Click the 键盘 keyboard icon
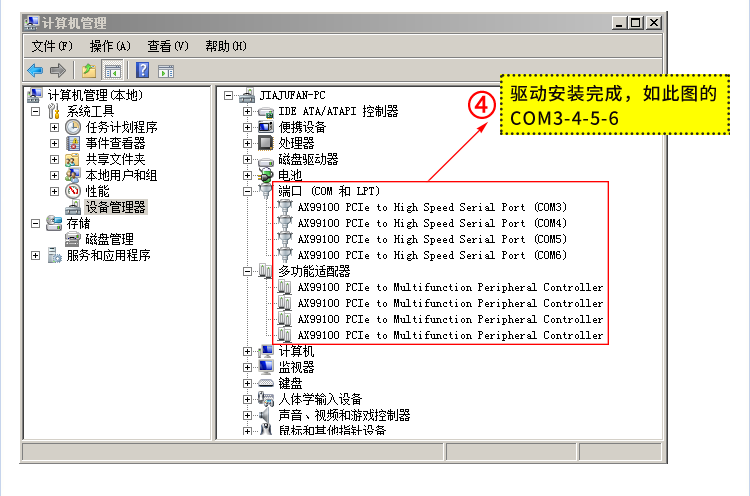Viewport: 750px width, 496px height. pos(266,383)
